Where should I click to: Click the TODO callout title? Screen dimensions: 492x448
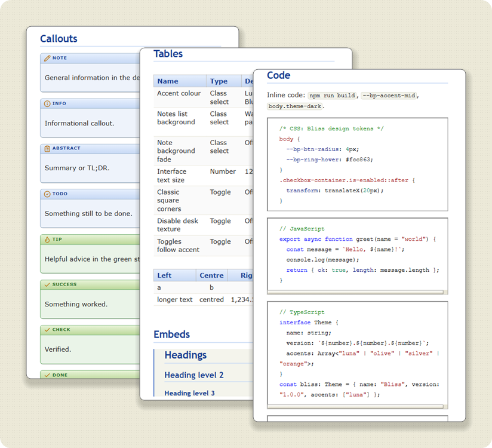click(x=60, y=194)
